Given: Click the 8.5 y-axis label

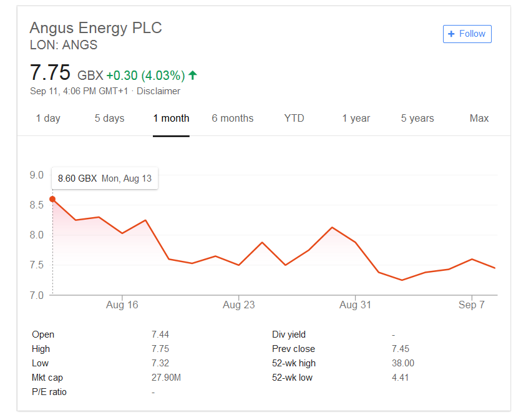Looking at the screenshot, I should [x=37, y=205].
